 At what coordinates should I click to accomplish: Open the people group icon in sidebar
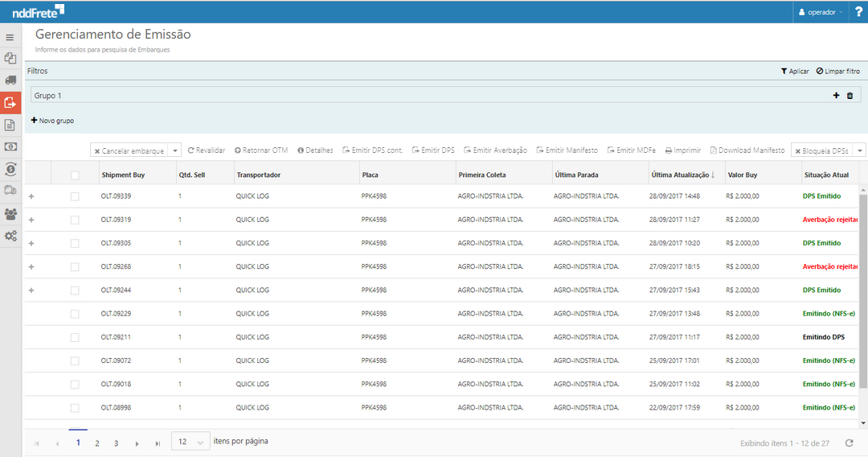tap(10, 214)
